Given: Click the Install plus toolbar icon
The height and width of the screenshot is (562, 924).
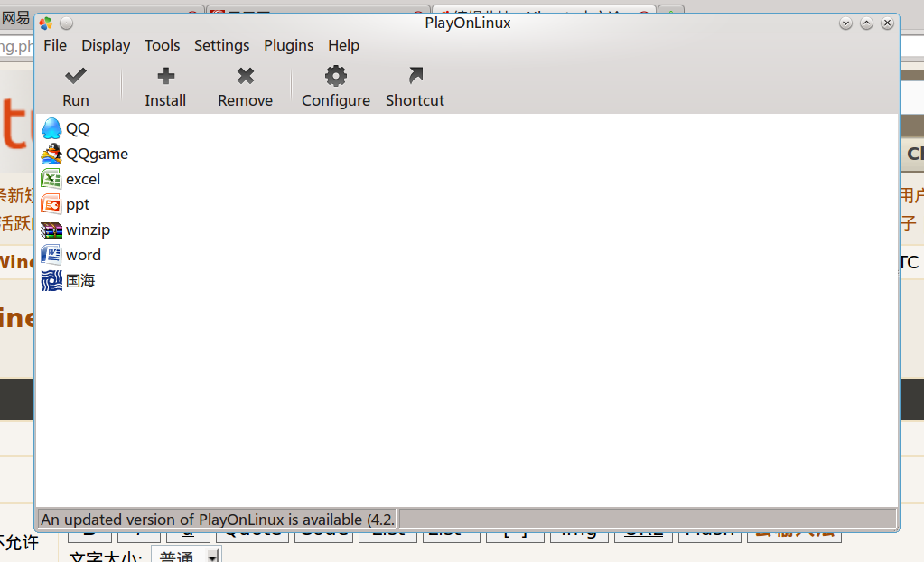Looking at the screenshot, I should point(165,76).
